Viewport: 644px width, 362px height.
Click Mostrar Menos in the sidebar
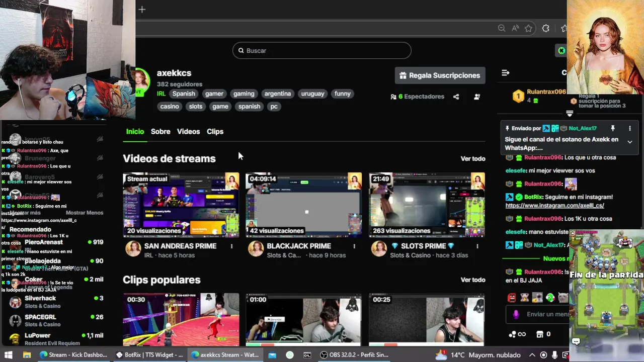pos(85,213)
